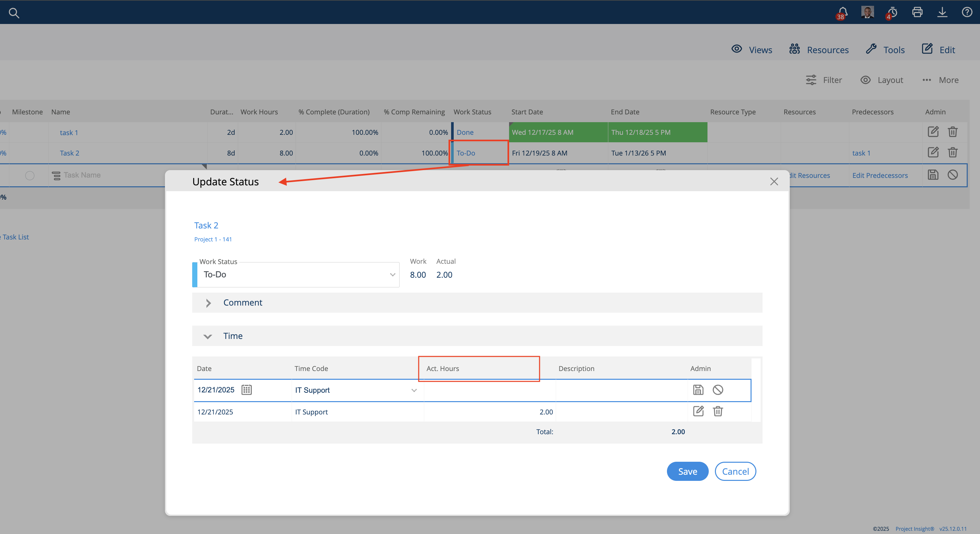Viewport: 980px width, 534px height.
Task: Open the Edit menu
Action: tap(938, 50)
